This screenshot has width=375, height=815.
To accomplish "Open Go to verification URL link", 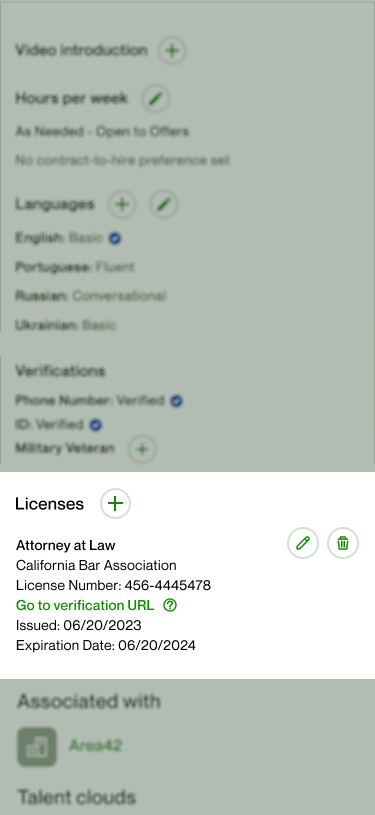I will tap(85, 605).
